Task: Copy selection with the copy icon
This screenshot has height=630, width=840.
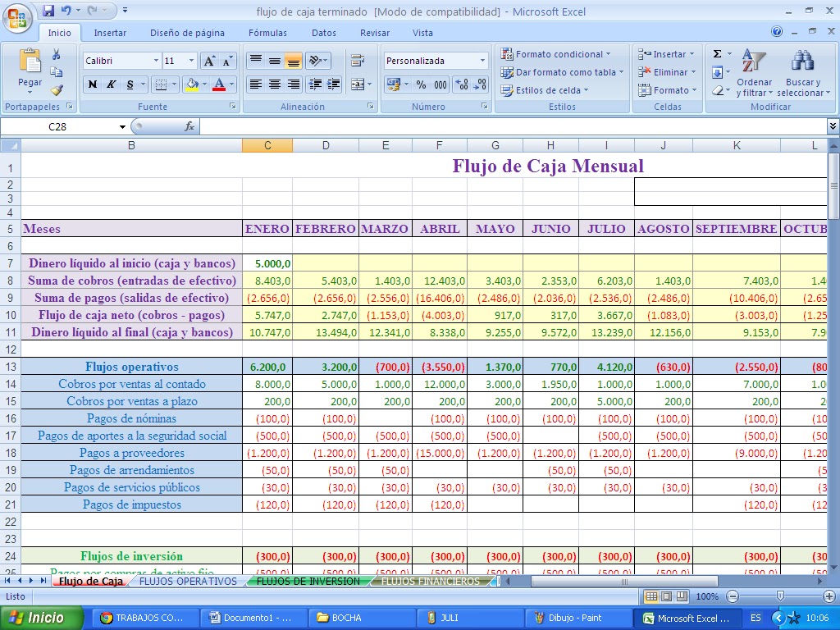Action: click(x=57, y=72)
